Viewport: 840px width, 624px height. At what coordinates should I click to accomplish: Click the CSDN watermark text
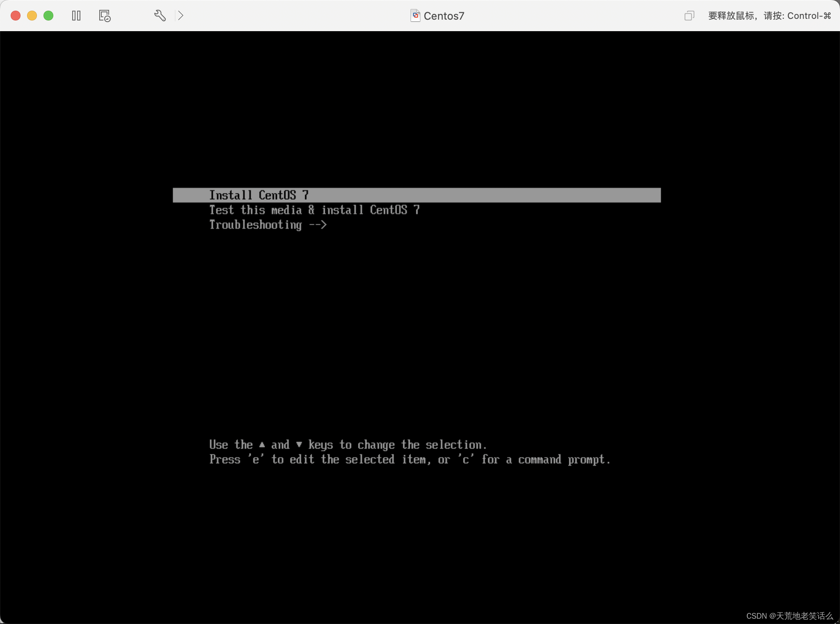tap(789, 616)
